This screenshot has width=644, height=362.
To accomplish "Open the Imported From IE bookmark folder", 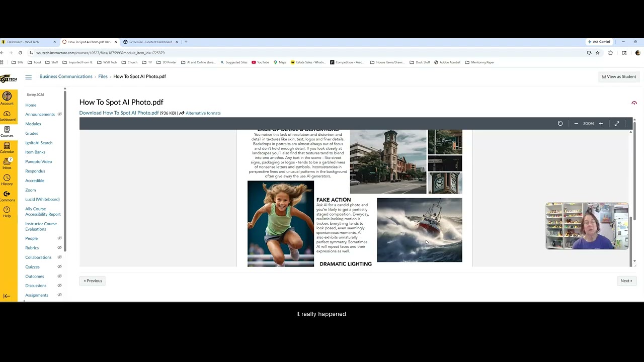I will point(77,62).
